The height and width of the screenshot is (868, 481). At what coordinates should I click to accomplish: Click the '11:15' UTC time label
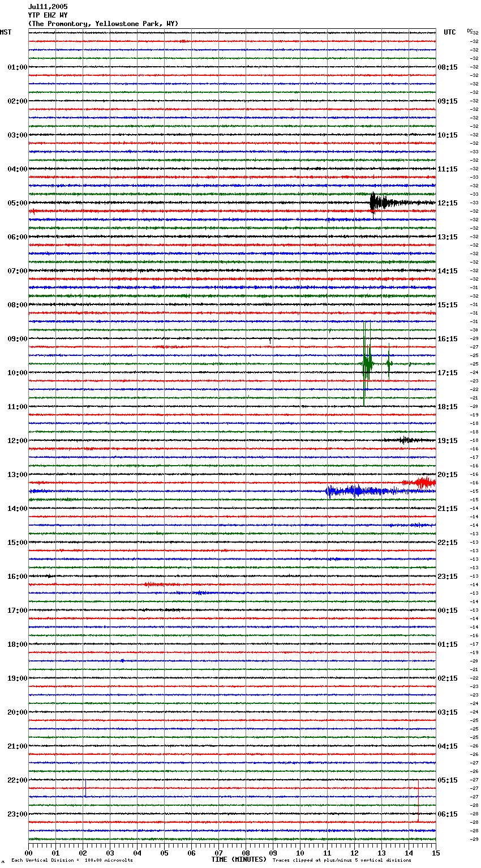448,169
